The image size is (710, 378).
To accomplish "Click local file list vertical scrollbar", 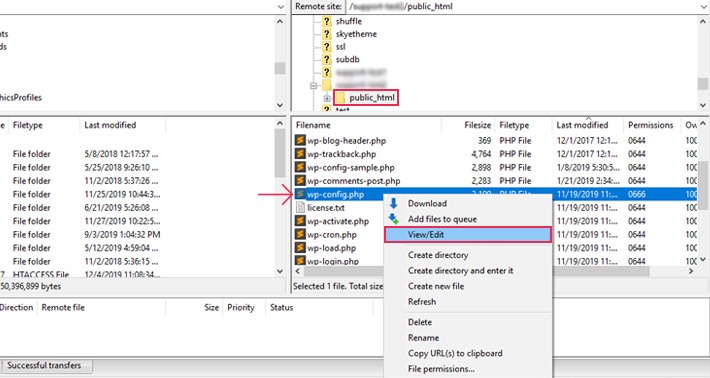I will (280, 154).
